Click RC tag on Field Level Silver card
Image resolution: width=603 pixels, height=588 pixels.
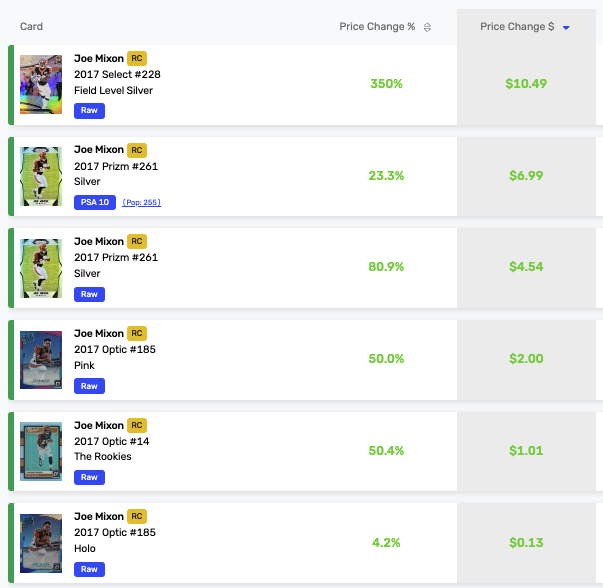(137, 58)
